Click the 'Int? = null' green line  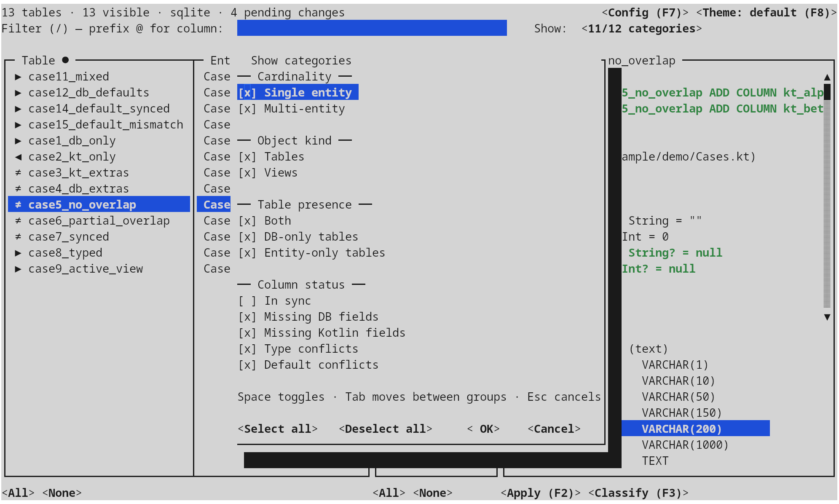point(659,269)
